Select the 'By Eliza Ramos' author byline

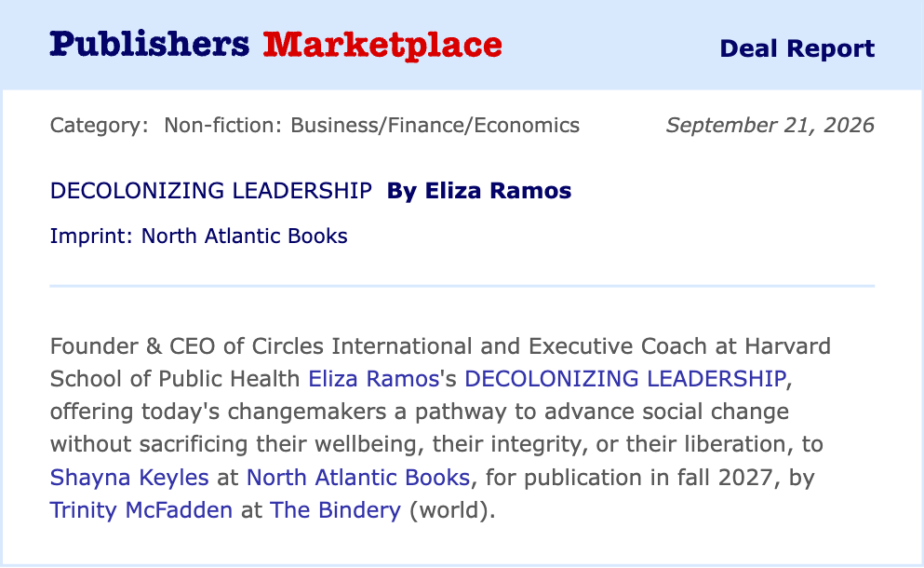tap(479, 191)
